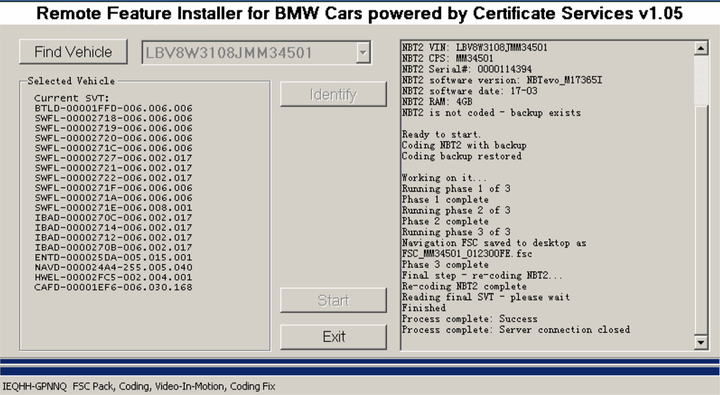Click the 'Running phase 3 of 3' line
The height and width of the screenshot is (395, 720).
[x=456, y=232]
